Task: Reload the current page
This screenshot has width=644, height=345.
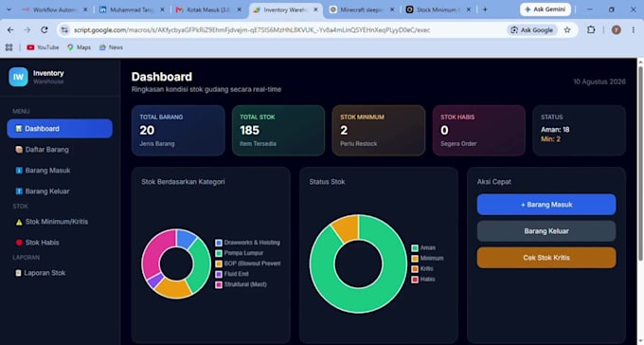Action: coord(44,29)
